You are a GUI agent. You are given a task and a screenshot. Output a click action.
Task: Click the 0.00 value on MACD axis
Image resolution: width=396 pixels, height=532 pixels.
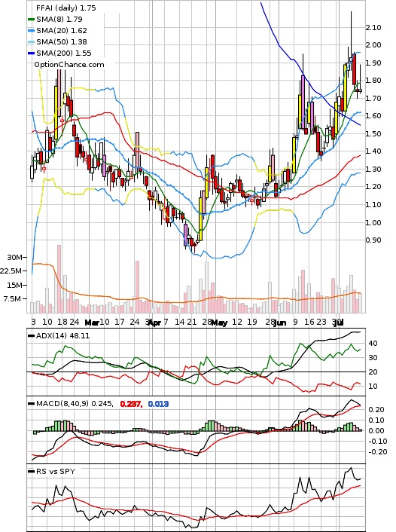point(376,430)
